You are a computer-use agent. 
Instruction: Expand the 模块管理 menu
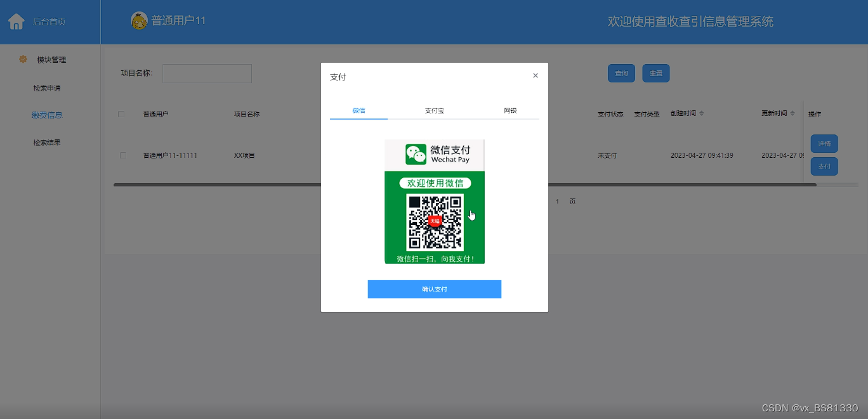pyautogui.click(x=50, y=60)
